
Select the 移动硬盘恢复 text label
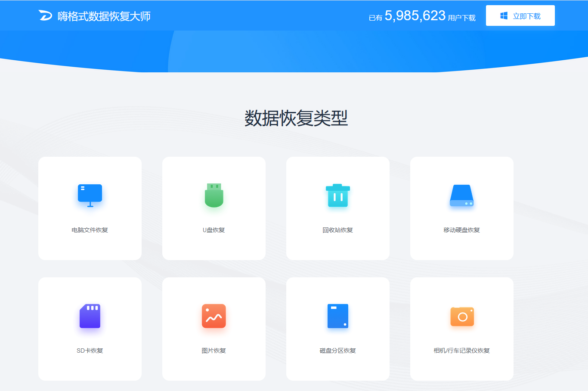click(462, 230)
